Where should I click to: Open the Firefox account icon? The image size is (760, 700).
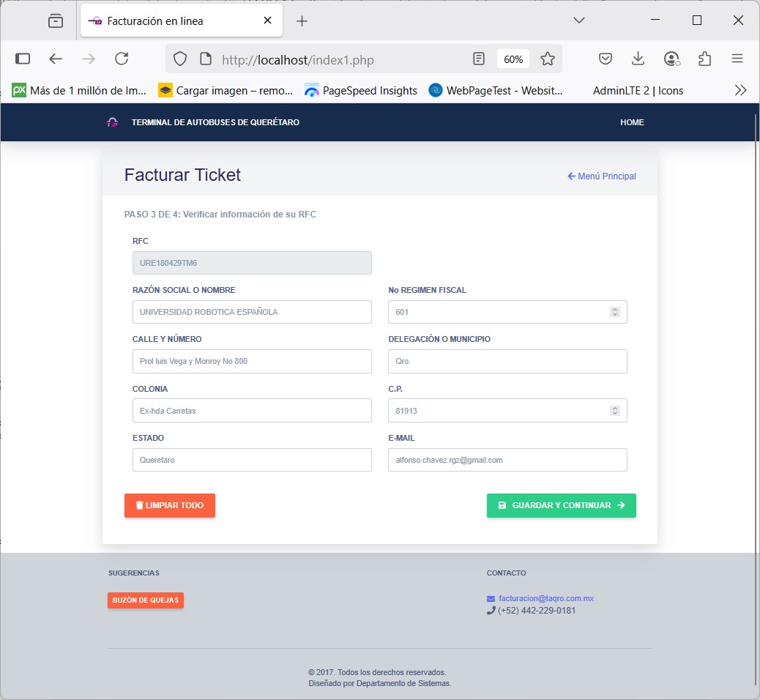(x=671, y=59)
